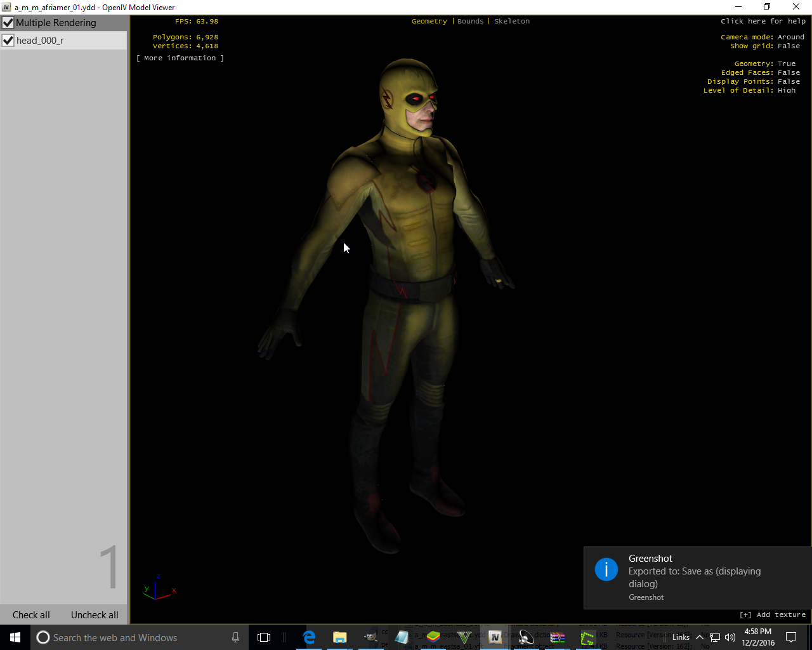Toggle the Multiple Rendering checkbox
This screenshot has width=812, height=650.
click(x=8, y=23)
